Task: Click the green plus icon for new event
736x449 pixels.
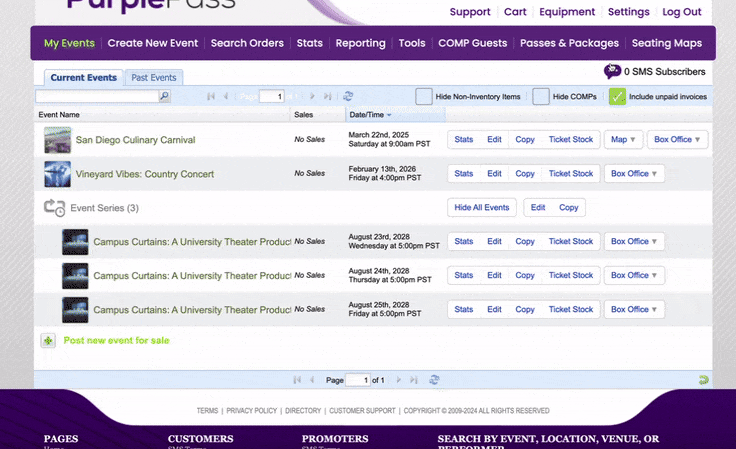Action: 48,341
